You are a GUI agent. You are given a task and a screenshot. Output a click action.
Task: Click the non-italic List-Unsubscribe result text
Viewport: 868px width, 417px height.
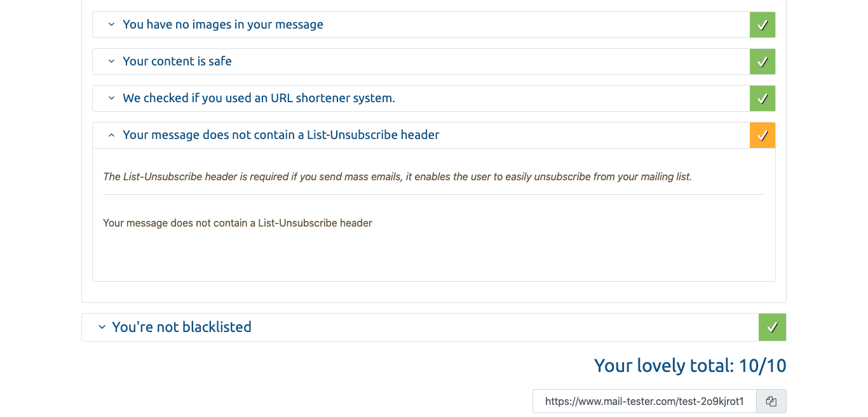coord(238,223)
